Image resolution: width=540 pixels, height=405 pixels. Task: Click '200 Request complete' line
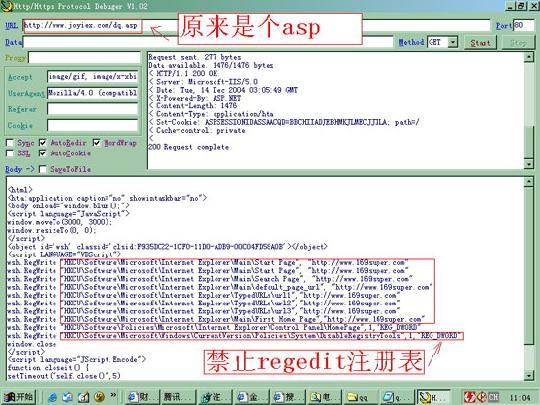click(x=189, y=147)
